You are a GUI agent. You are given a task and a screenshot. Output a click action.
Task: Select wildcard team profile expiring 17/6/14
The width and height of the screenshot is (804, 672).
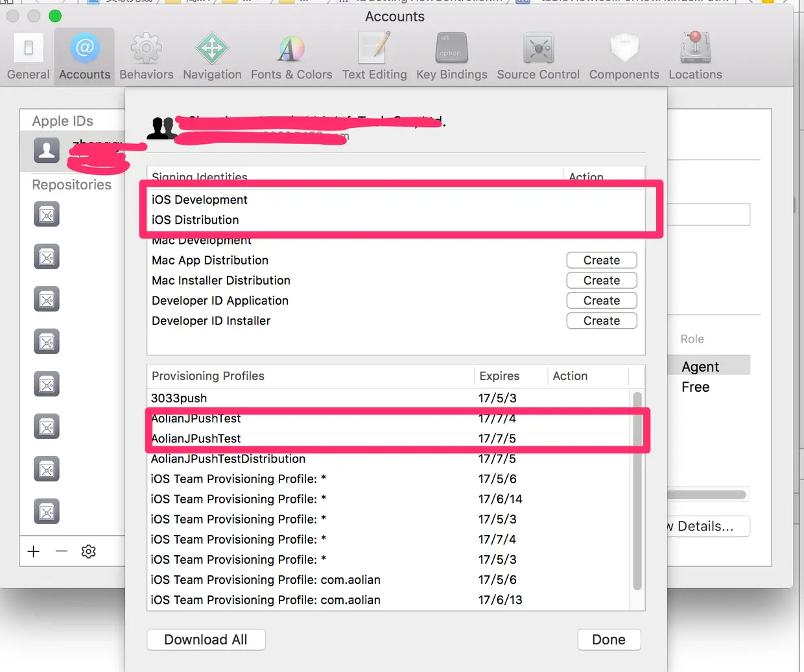[389, 499]
